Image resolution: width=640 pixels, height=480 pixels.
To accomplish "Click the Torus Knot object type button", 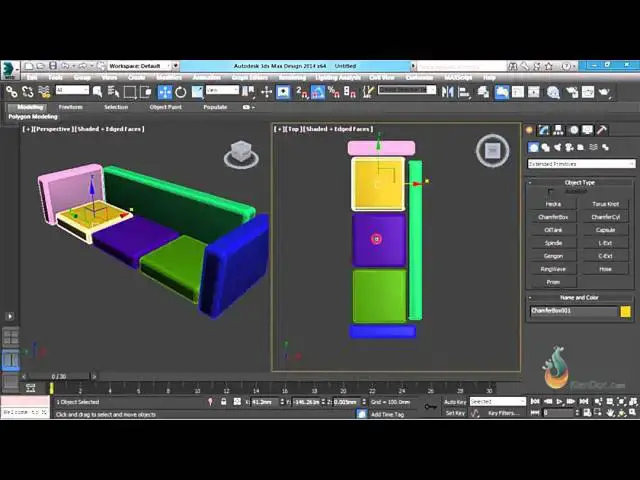I will click(x=606, y=204).
